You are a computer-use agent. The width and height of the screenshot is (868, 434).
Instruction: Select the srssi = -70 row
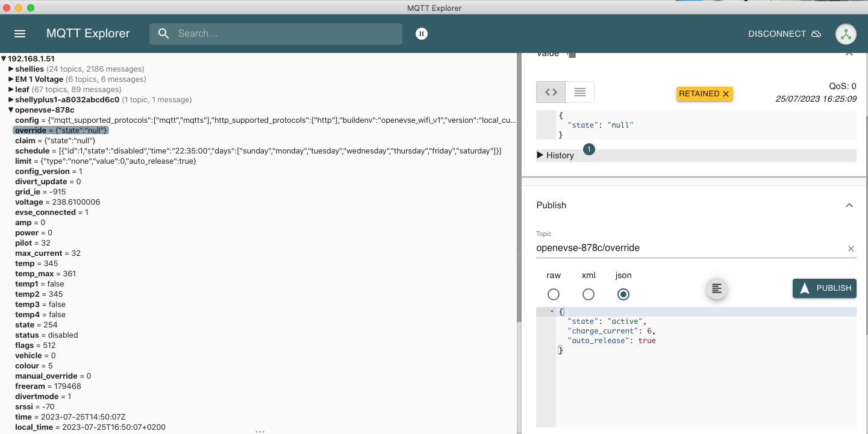click(36, 407)
